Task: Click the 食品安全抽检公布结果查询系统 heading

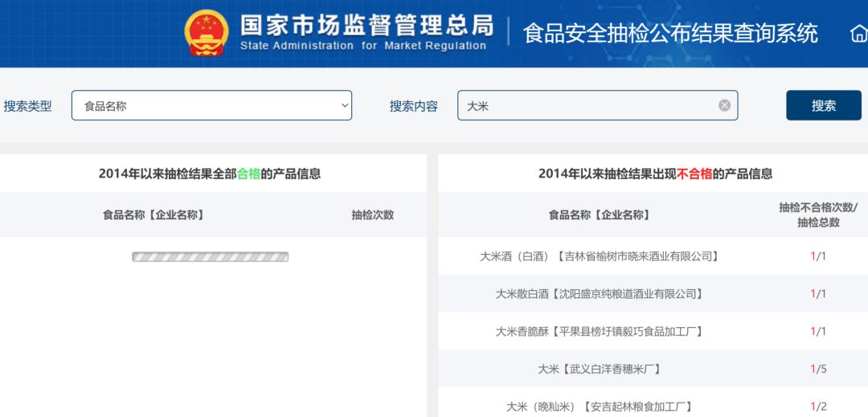Action: [670, 34]
